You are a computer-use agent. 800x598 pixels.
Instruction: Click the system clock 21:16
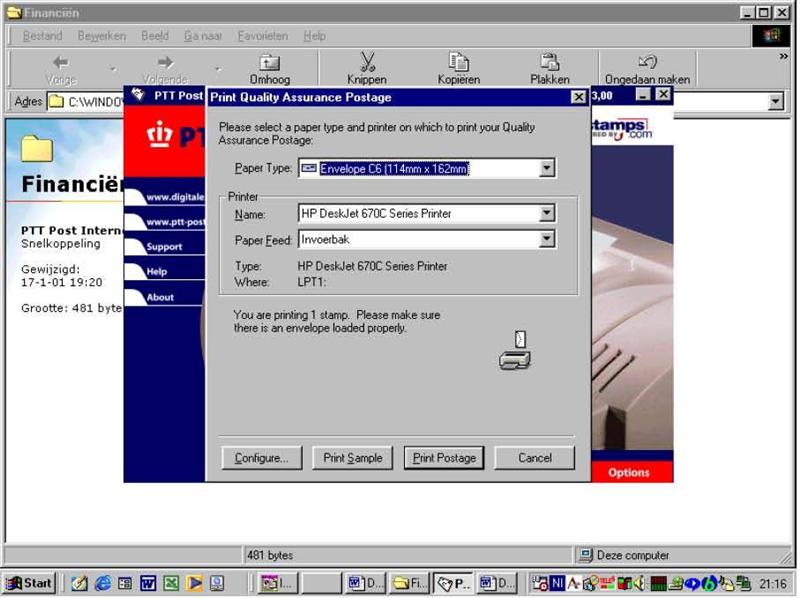pos(773,583)
